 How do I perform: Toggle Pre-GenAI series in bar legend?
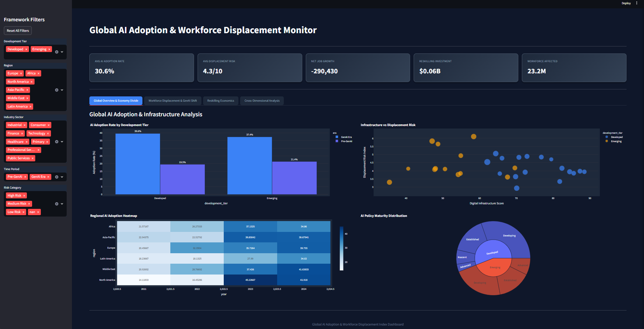click(344, 141)
